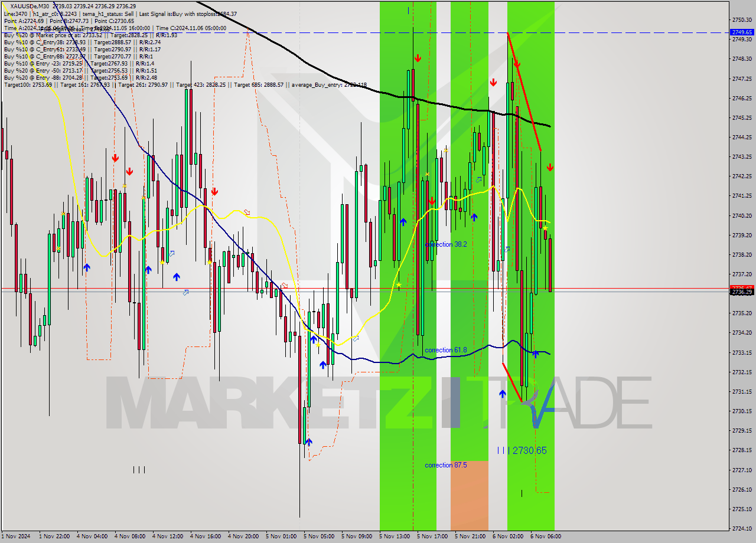Click the 2750.30 price axis label
Image resolution: width=756 pixels, height=543 pixels.
[x=742, y=19]
